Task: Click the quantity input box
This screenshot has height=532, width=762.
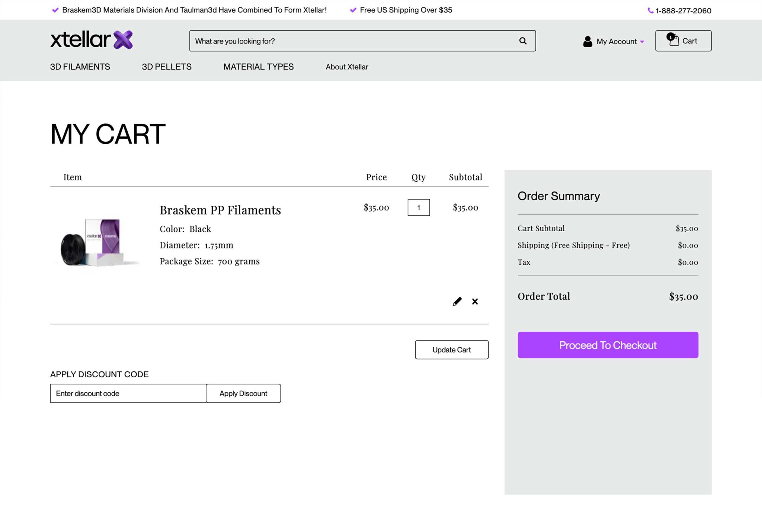Action: point(419,207)
